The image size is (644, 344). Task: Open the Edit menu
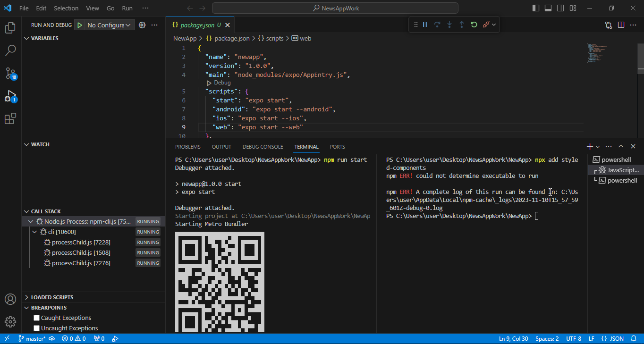(41, 8)
